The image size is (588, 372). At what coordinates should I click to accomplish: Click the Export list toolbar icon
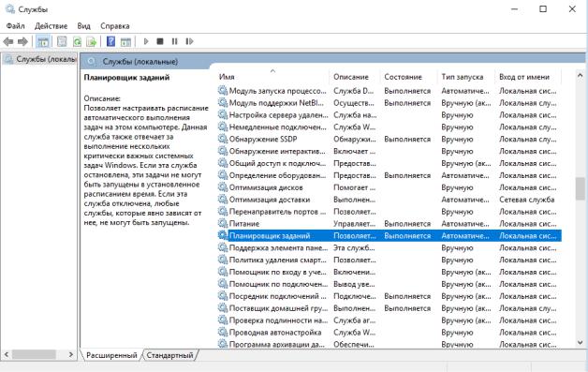[92, 41]
